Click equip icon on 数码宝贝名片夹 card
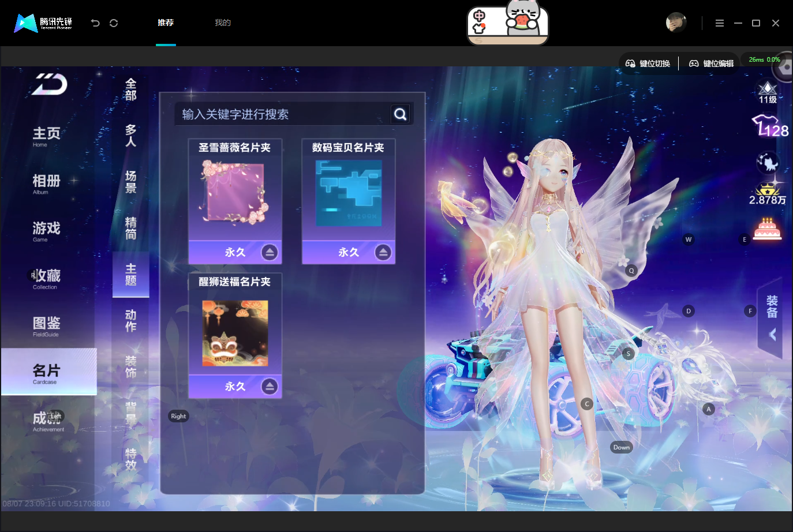This screenshot has width=793, height=532. (383, 252)
